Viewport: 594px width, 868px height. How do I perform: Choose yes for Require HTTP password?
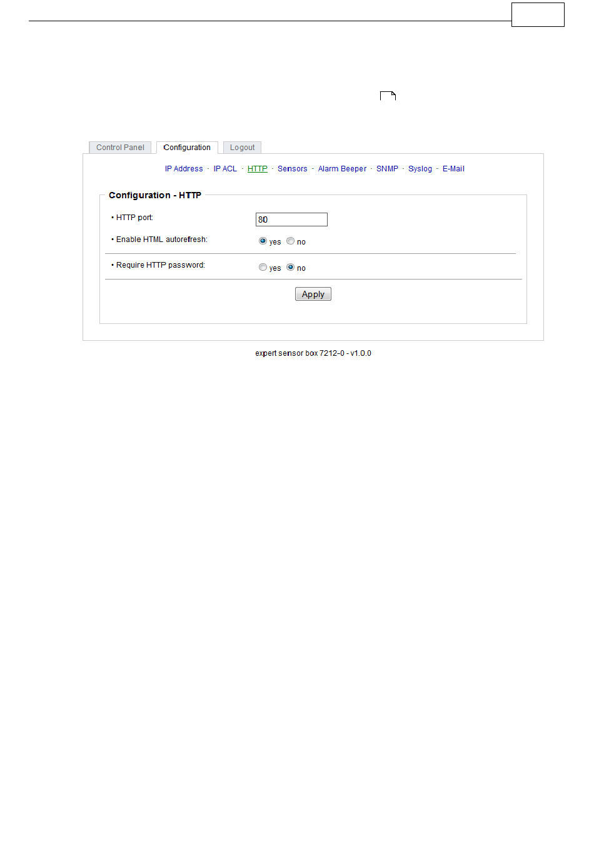(263, 267)
